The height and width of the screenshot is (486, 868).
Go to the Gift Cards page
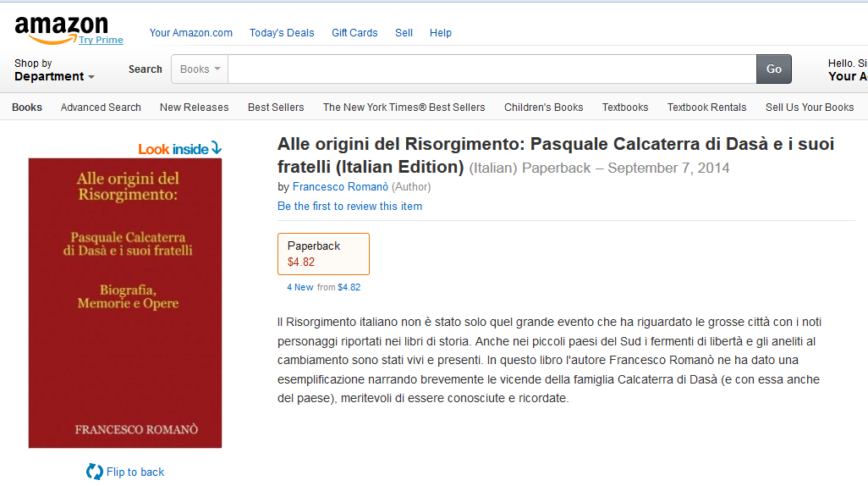point(354,33)
